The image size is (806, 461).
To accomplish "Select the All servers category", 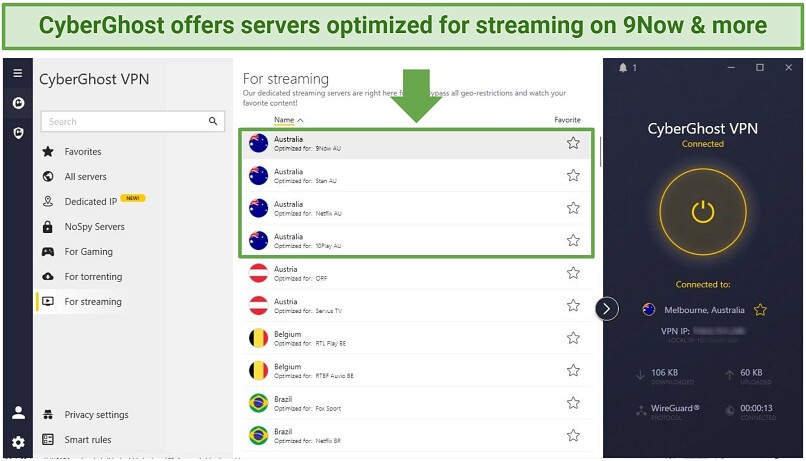I will point(85,176).
